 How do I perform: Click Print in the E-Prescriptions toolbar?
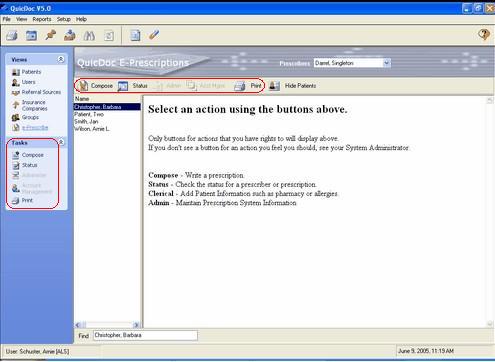(x=248, y=86)
